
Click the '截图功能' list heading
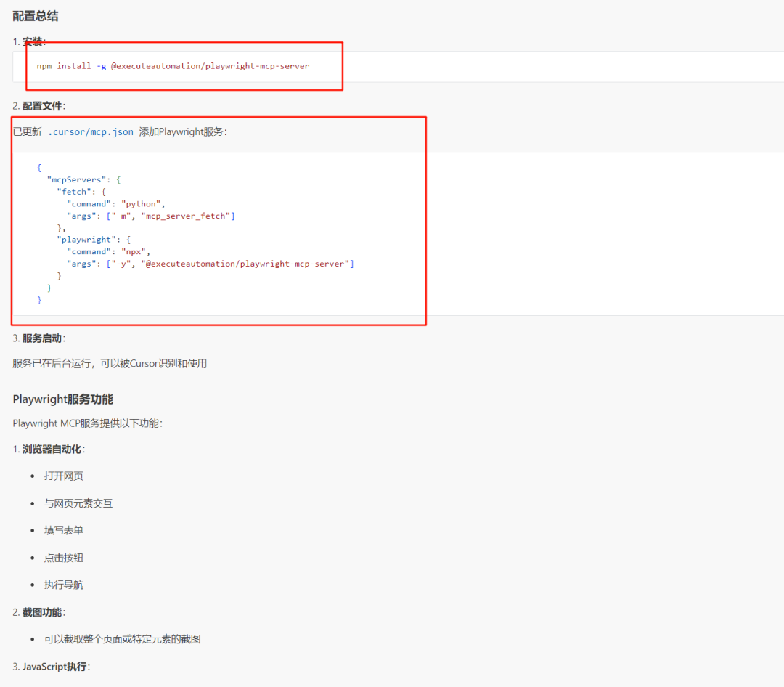coord(42,612)
